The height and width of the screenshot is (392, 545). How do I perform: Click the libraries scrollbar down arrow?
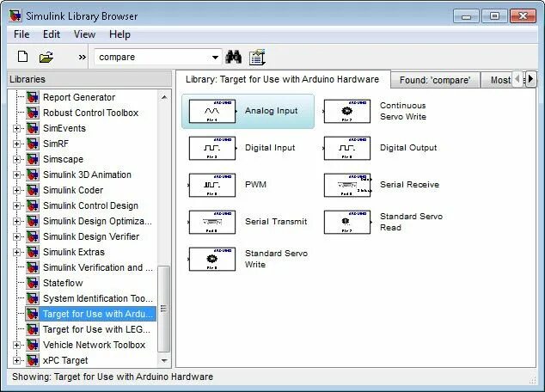(164, 361)
